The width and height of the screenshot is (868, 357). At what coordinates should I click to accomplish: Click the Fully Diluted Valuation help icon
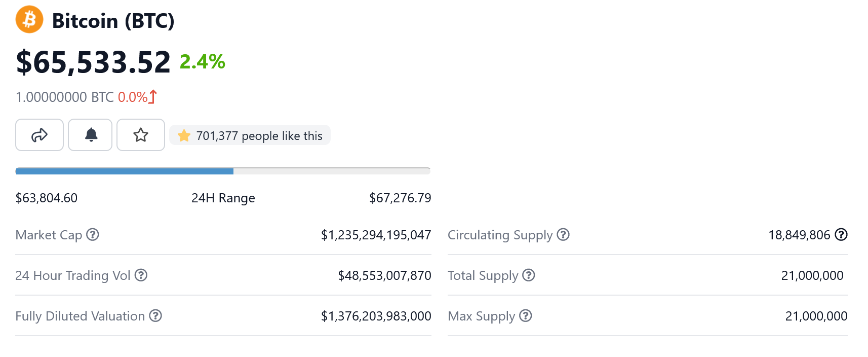point(155,315)
